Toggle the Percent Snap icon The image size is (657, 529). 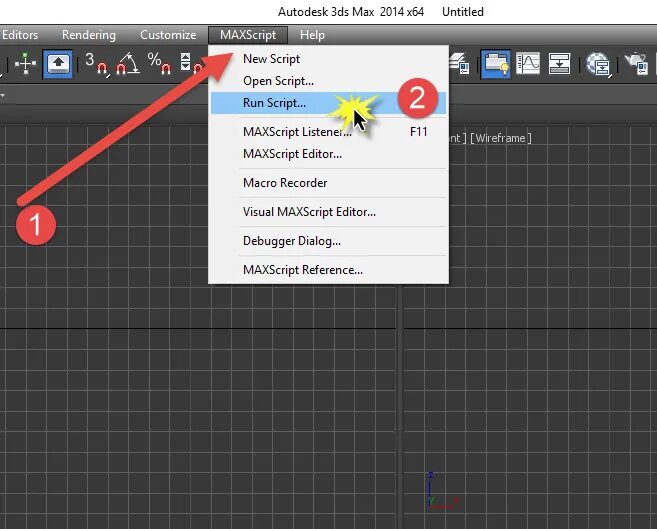tap(159, 64)
